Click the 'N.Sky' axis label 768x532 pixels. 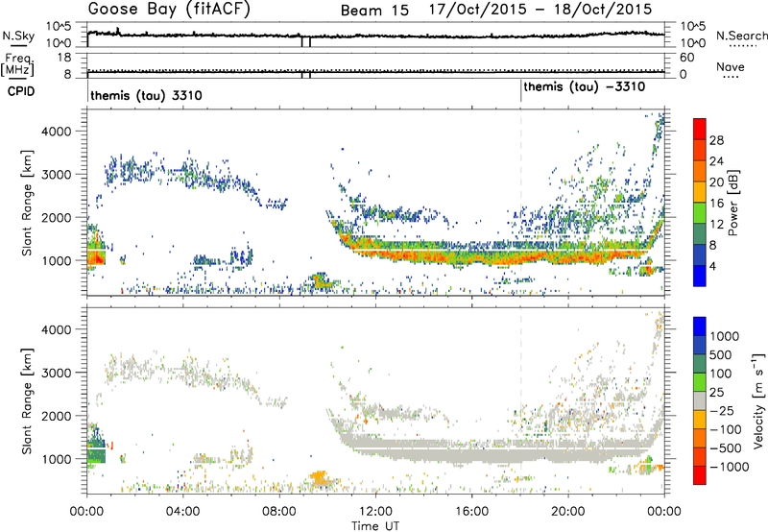tap(18, 36)
